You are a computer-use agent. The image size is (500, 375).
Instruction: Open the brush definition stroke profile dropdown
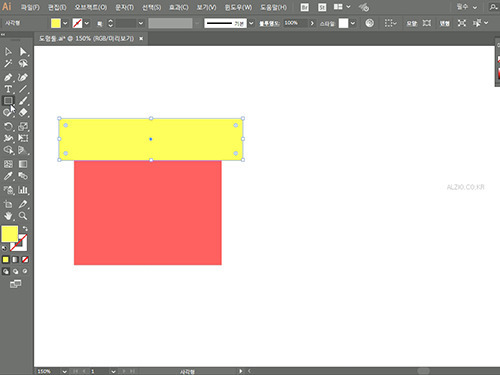pos(251,23)
